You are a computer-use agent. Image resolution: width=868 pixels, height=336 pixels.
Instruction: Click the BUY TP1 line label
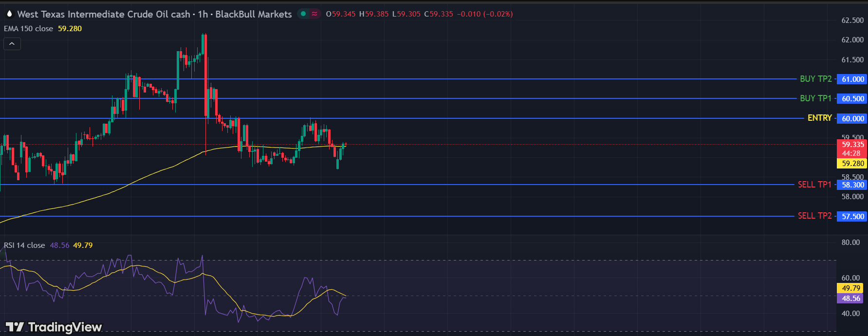pyautogui.click(x=815, y=98)
